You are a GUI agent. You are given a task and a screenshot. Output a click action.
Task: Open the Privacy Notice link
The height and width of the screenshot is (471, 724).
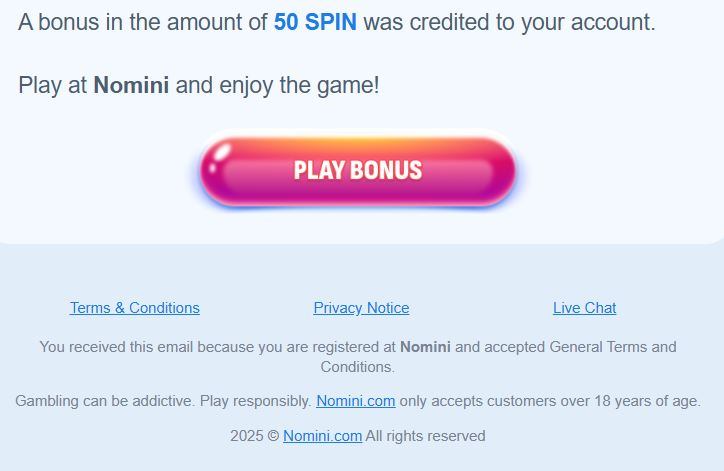point(361,308)
